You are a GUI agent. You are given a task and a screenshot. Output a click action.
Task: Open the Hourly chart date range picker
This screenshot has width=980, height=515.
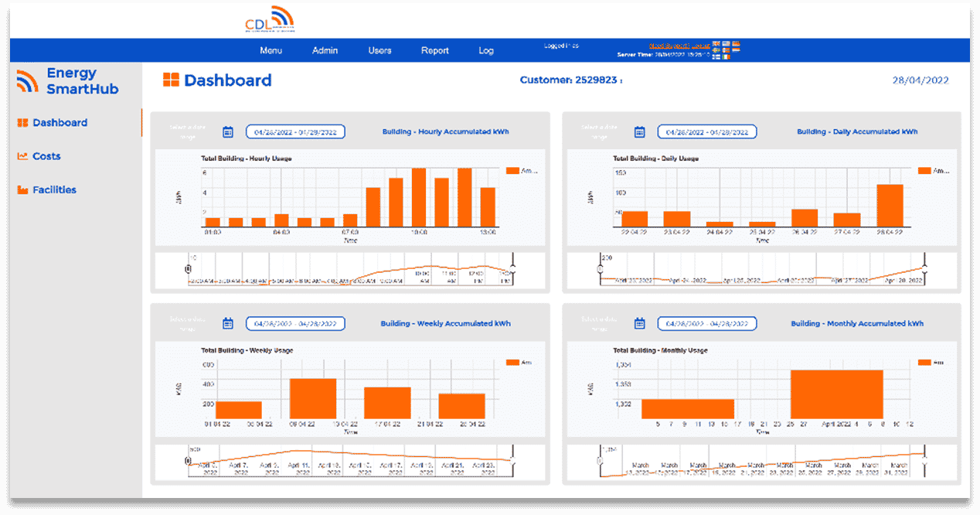(295, 132)
